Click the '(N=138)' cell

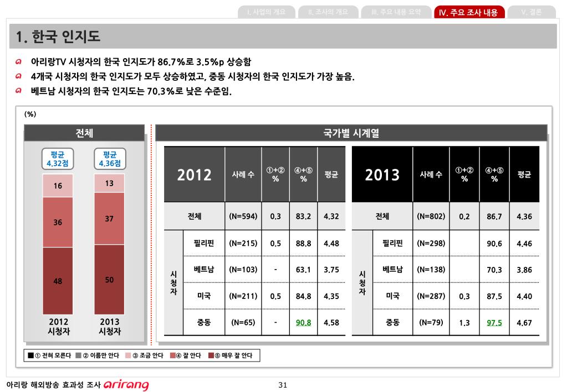coord(431,270)
